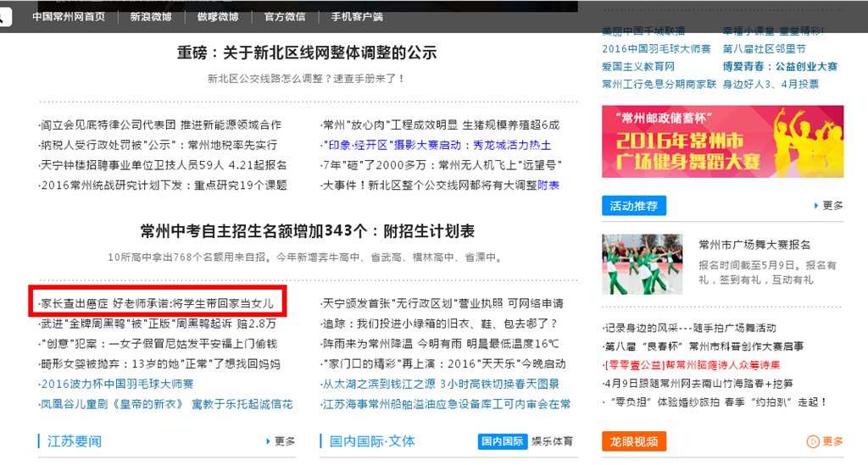Open red [零零壹公益] charity link
This screenshot has height=465, width=868.
692,365
